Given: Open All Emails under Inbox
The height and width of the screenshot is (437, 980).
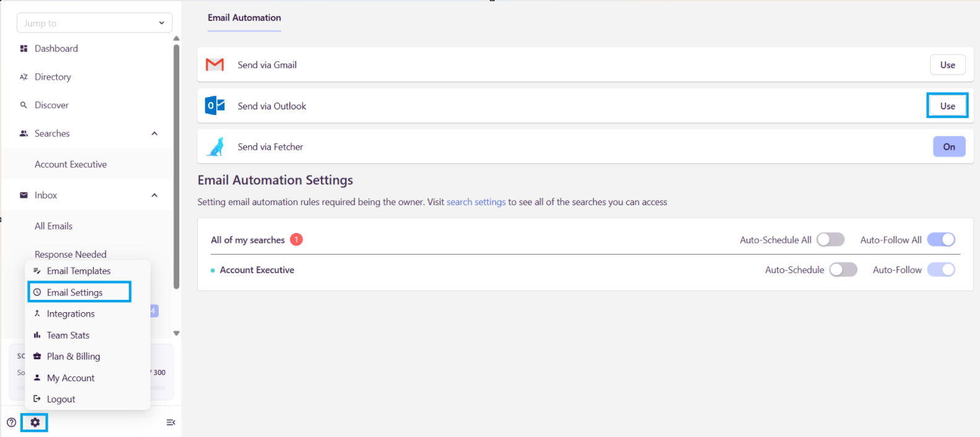Looking at the screenshot, I should click(54, 226).
